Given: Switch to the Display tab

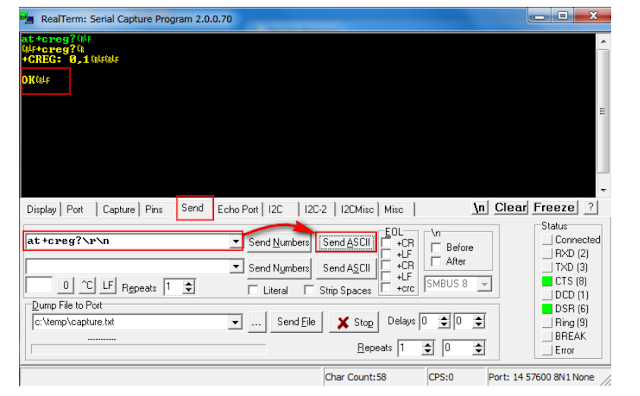Looking at the screenshot, I should tap(41, 209).
